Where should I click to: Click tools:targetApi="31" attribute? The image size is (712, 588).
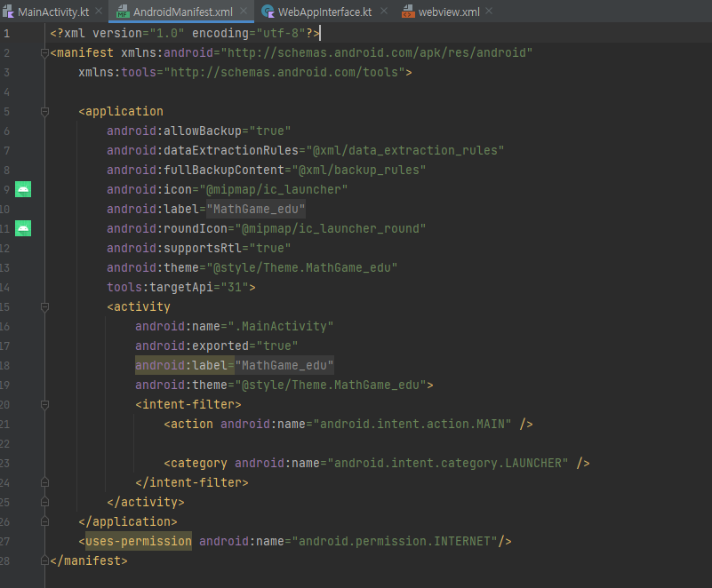(x=178, y=287)
